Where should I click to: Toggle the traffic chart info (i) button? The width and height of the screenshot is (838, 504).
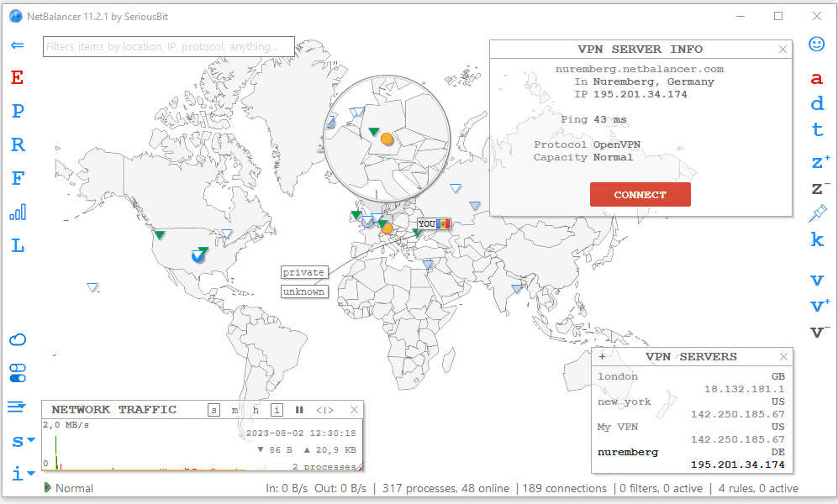click(x=277, y=410)
